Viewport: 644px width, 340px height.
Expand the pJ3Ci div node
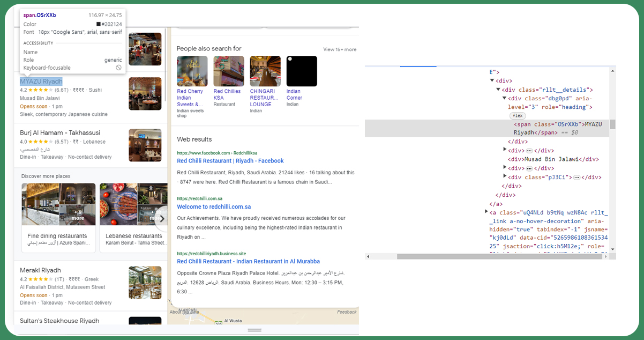tap(505, 176)
